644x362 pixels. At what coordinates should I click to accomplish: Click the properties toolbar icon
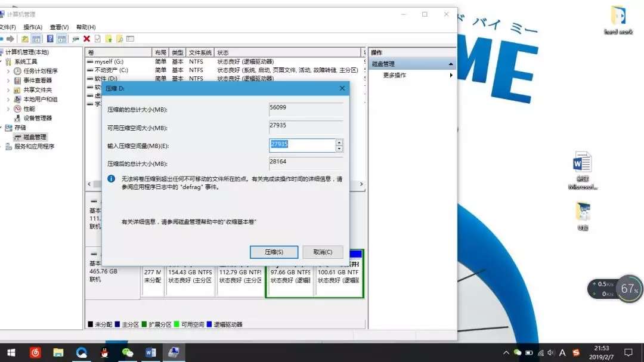[98, 39]
